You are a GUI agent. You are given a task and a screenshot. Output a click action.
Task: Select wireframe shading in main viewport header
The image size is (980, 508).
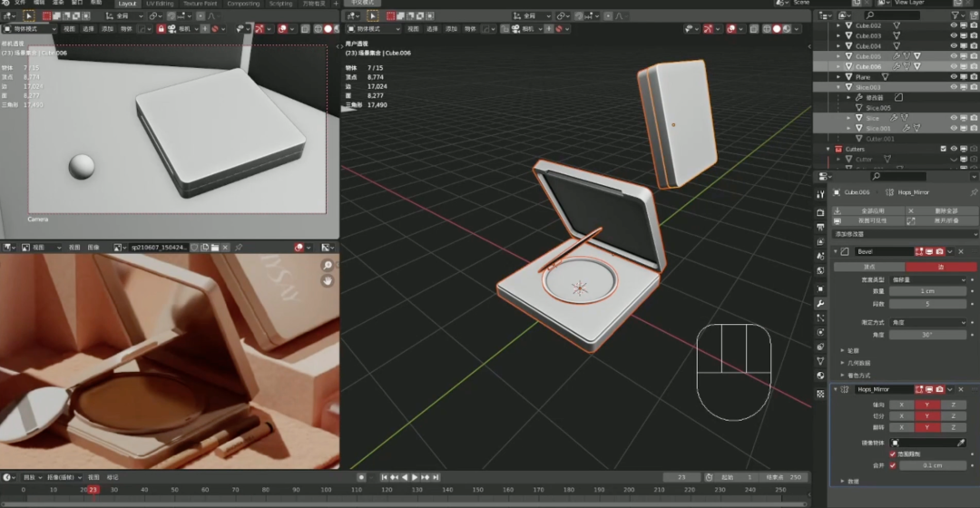[x=767, y=29]
